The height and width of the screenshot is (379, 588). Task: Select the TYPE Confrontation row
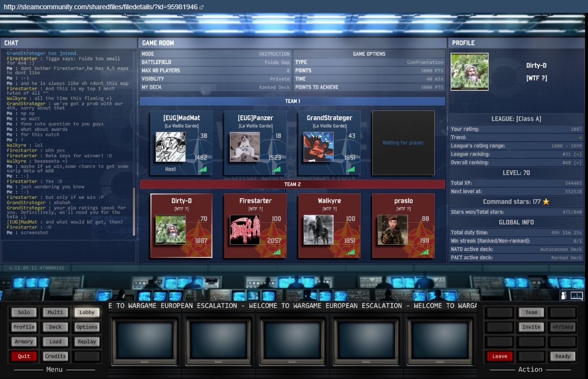369,62
